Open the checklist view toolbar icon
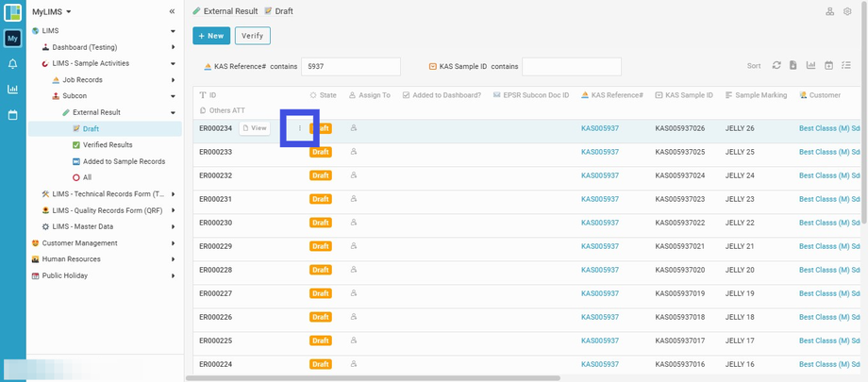Viewport: 868px width, 382px height. coord(846,65)
